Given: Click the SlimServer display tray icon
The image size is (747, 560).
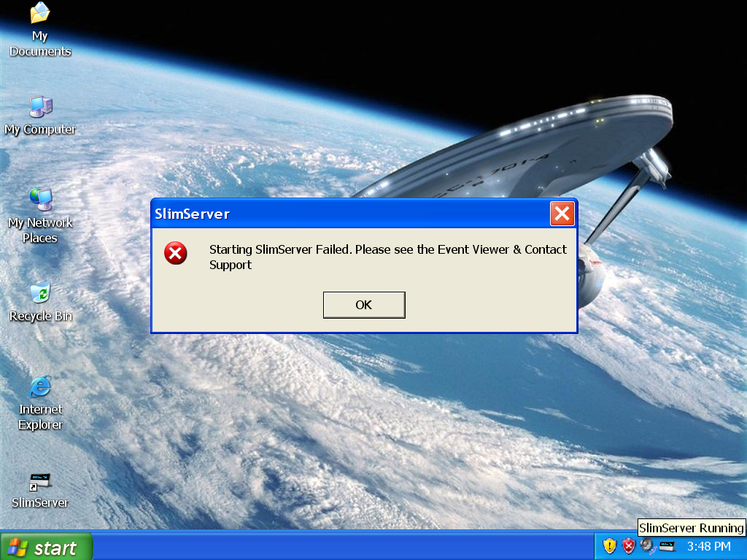Looking at the screenshot, I should [x=667, y=545].
